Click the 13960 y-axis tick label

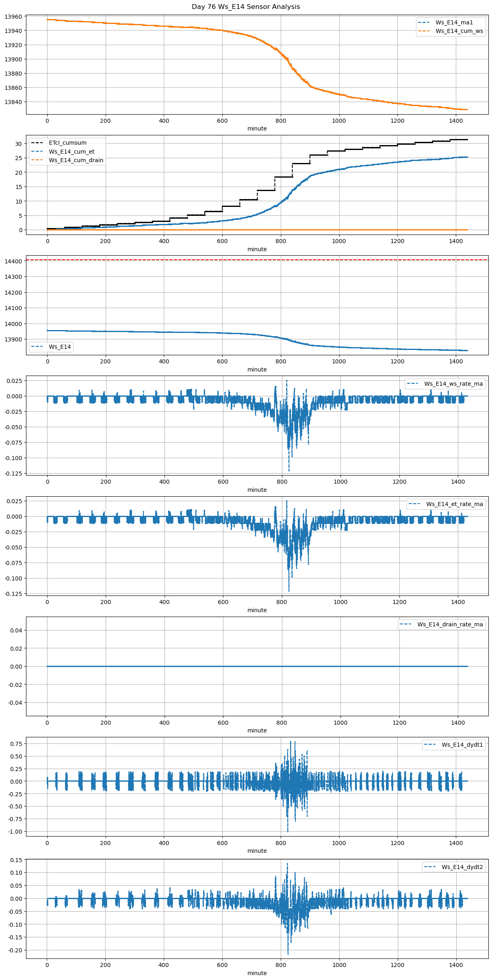point(13,17)
